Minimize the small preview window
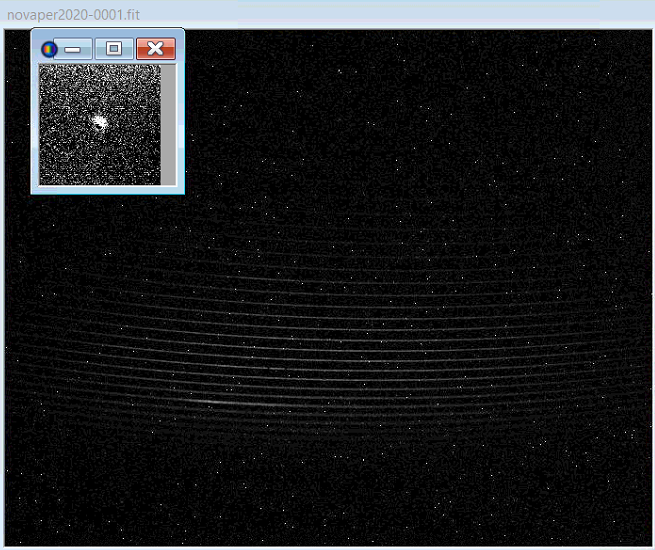655x550 pixels. pyautogui.click(x=74, y=49)
